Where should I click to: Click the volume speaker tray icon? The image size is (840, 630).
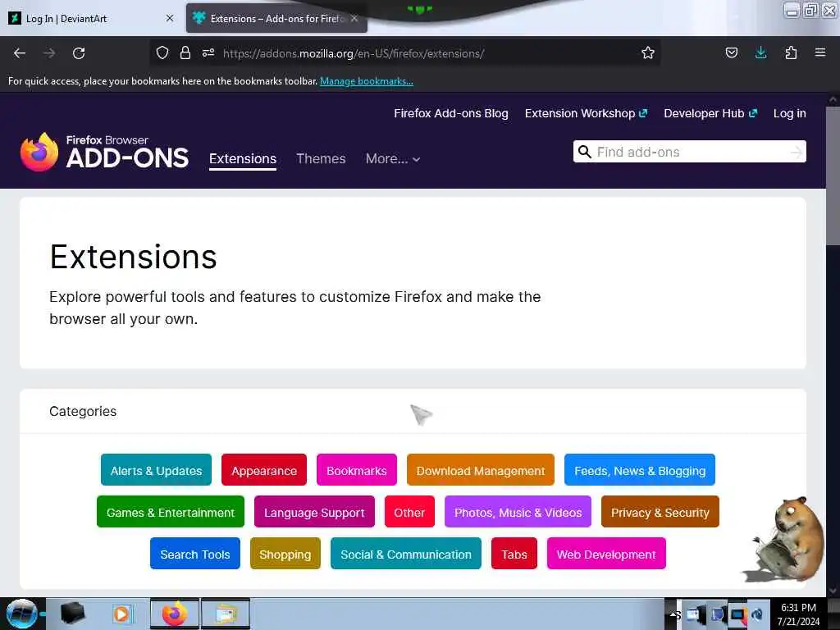pos(757,614)
